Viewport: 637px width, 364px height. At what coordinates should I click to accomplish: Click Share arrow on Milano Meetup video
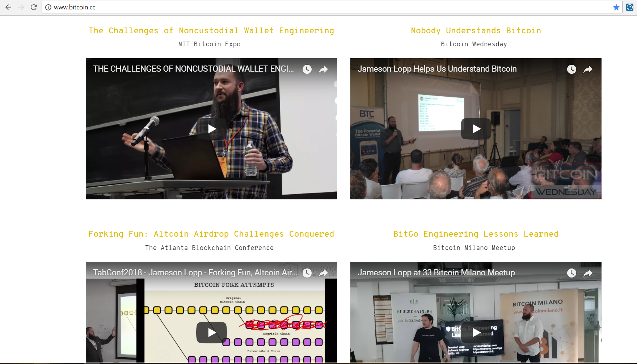pos(588,273)
